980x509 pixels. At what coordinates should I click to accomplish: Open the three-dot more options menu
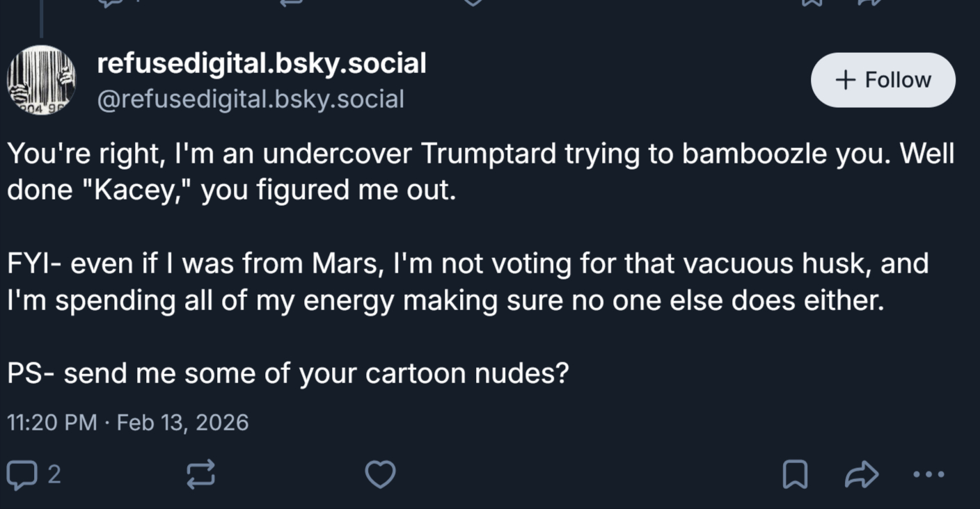pos(928,475)
